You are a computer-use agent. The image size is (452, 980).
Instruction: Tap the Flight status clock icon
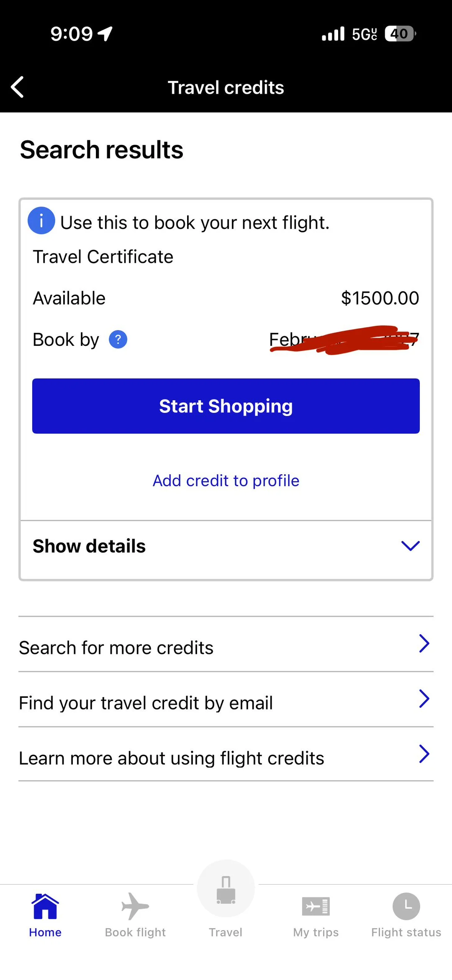click(406, 906)
